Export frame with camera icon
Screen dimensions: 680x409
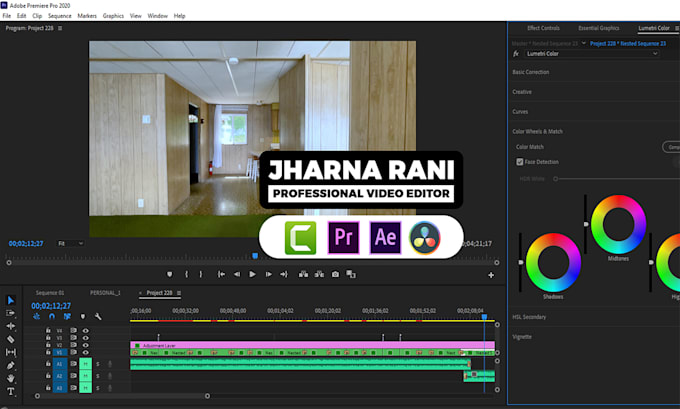[x=335, y=274]
